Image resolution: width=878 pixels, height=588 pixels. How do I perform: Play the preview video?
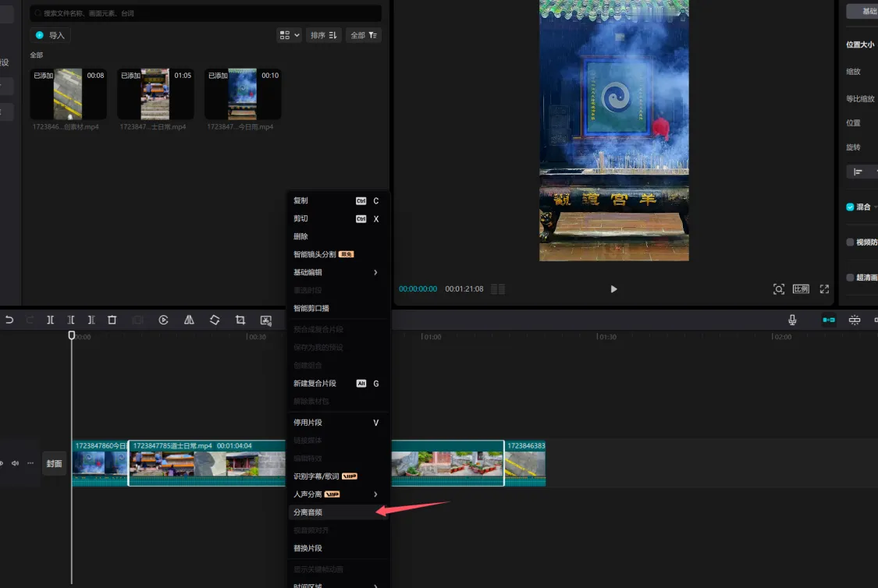613,289
